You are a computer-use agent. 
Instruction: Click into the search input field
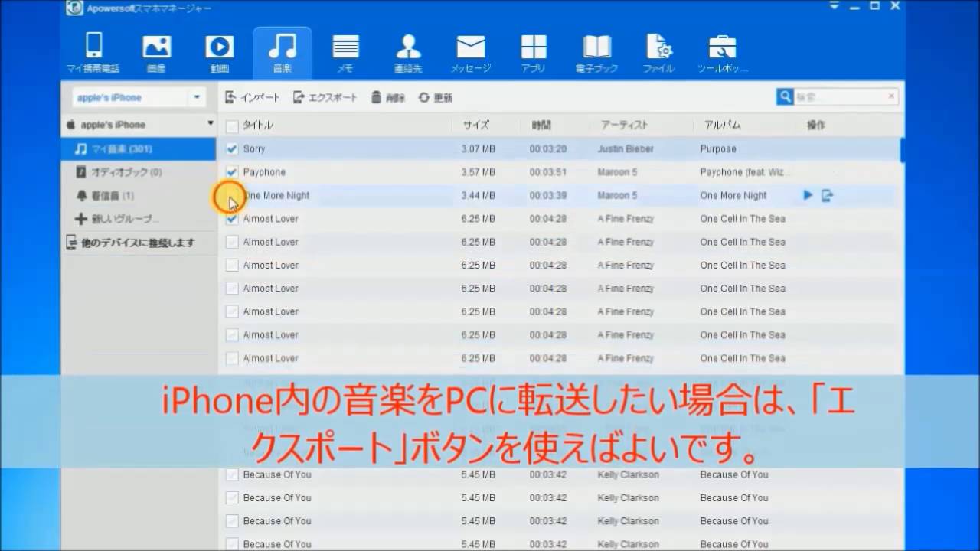point(839,97)
